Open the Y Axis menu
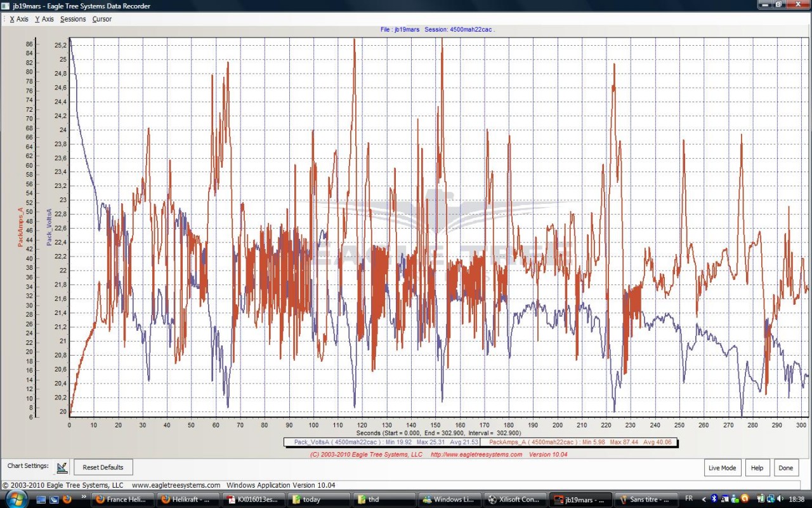812x508 pixels. (x=44, y=19)
